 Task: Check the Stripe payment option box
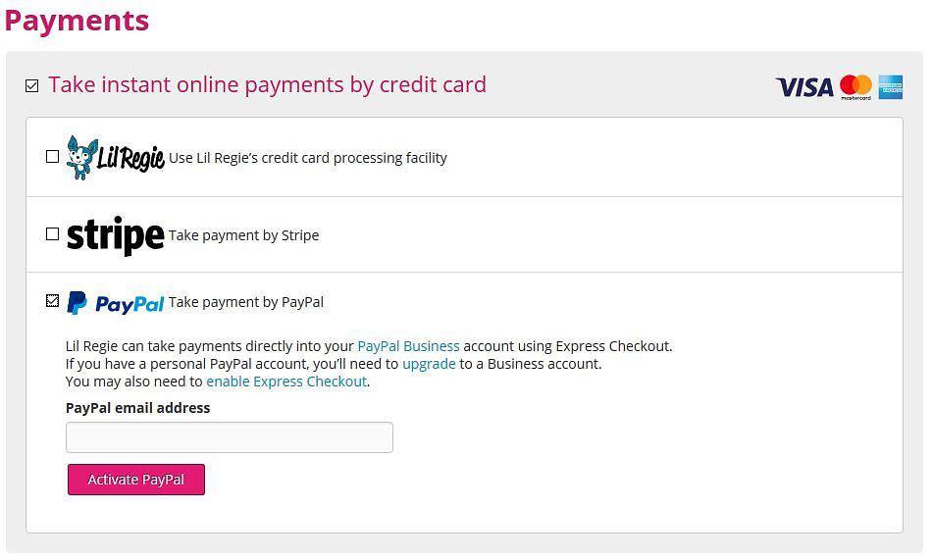coord(53,234)
